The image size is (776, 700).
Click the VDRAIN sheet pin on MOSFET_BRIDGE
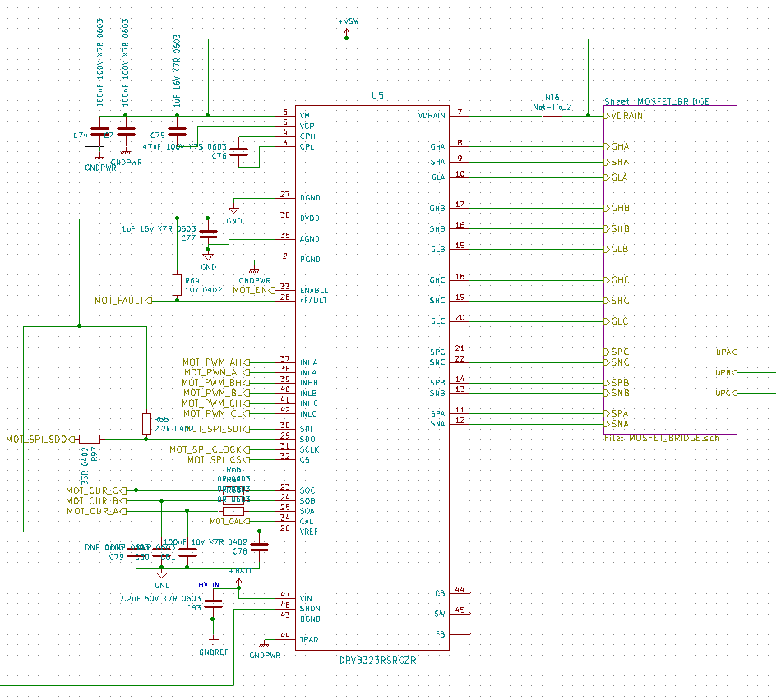624,116
